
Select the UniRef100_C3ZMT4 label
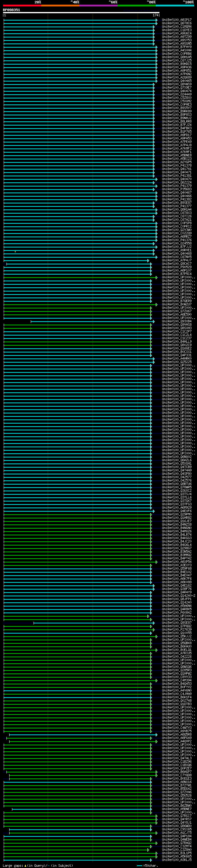176,846
